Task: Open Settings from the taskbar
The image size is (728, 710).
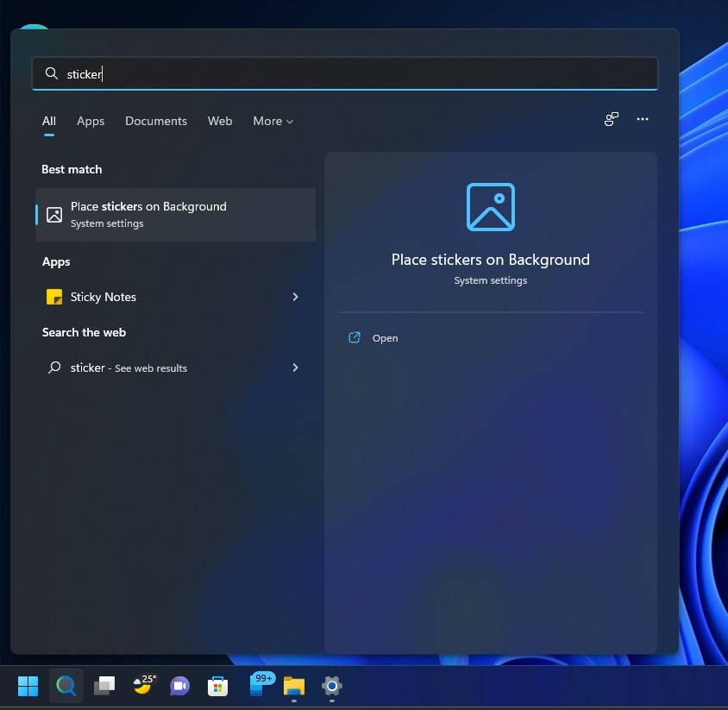Action: click(x=331, y=686)
